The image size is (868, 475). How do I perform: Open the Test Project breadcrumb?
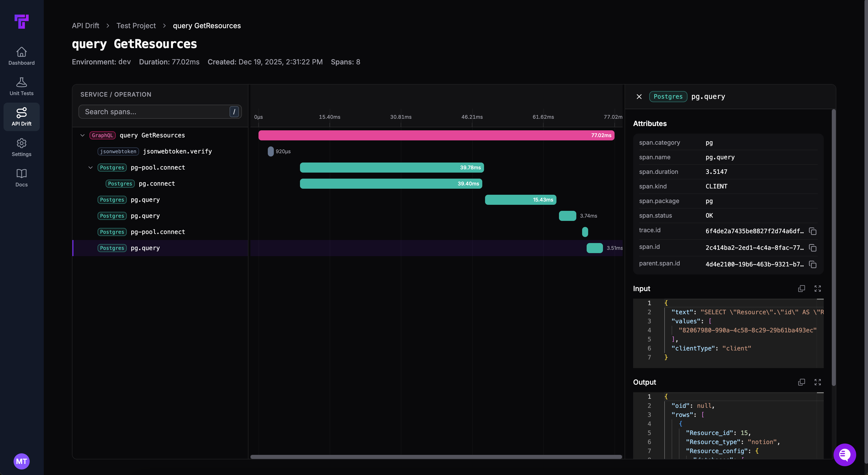[x=136, y=26]
